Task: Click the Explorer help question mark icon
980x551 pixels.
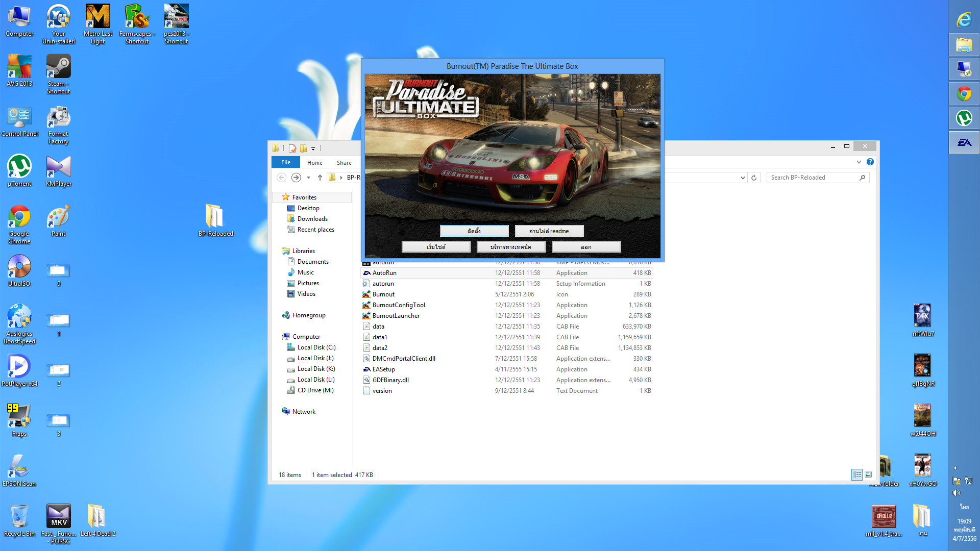Action: coord(870,162)
